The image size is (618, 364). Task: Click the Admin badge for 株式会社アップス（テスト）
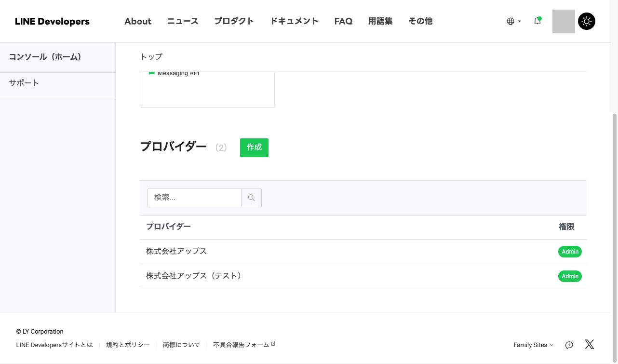tap(570, 276)
